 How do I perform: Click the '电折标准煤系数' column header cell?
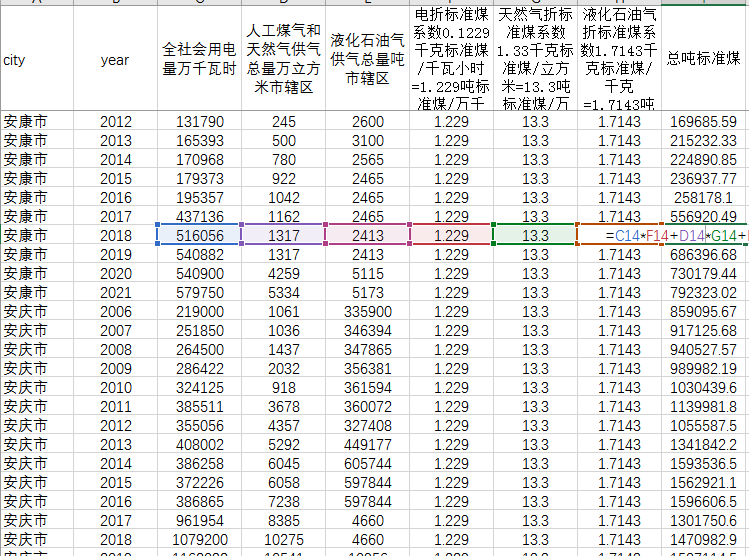coord(451,59)
